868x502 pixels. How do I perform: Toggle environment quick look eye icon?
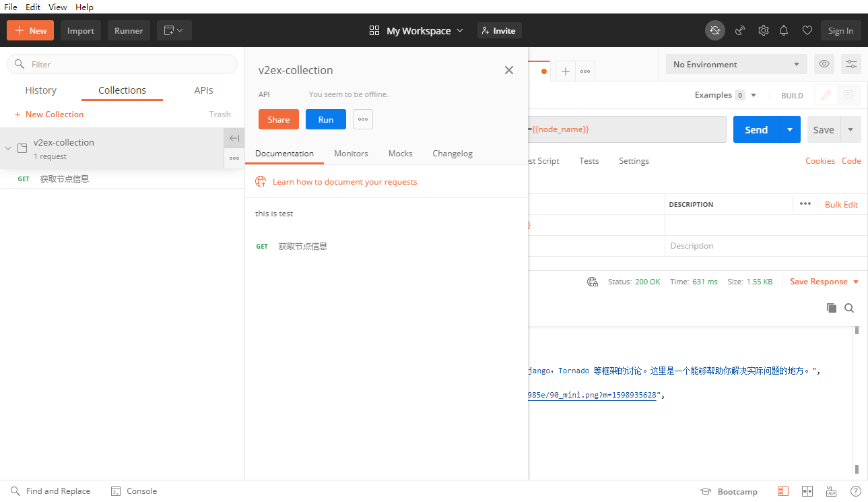coord(824,64)
